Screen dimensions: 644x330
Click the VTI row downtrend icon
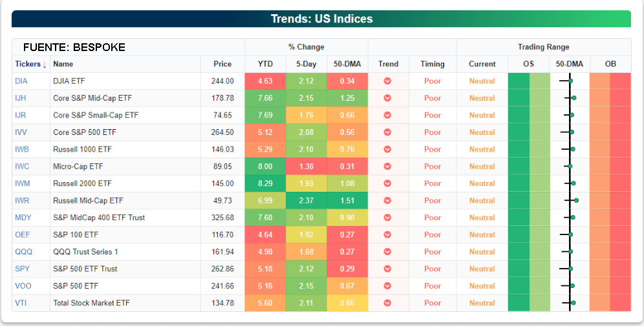388,303
